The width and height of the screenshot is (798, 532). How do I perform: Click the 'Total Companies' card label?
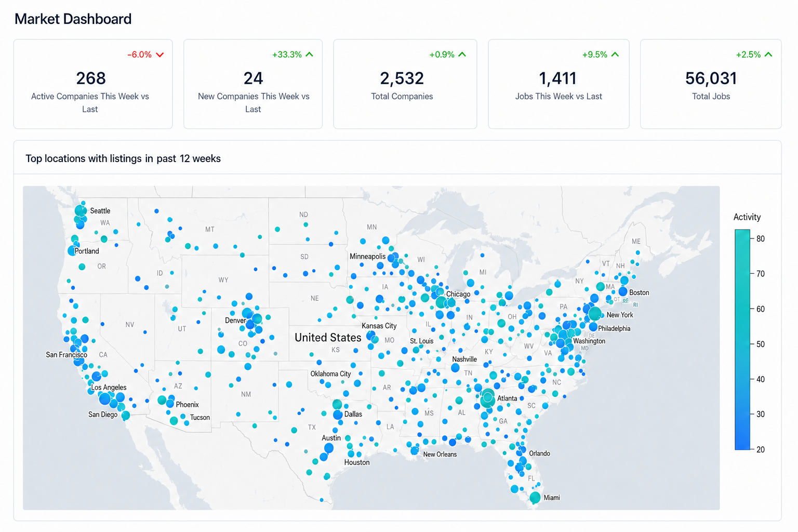[x=402, y=97]
